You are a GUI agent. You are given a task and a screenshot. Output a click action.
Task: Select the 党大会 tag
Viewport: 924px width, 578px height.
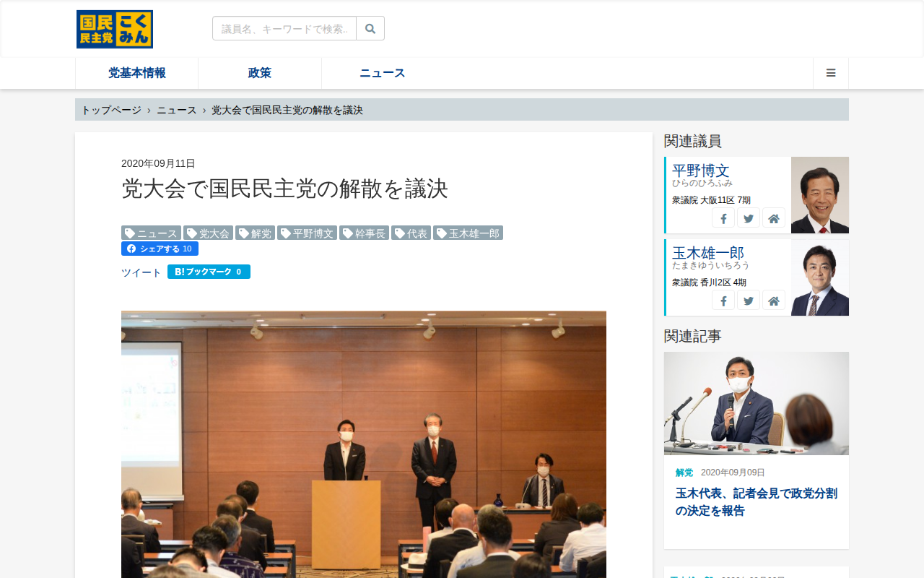(x=208, y=233)
